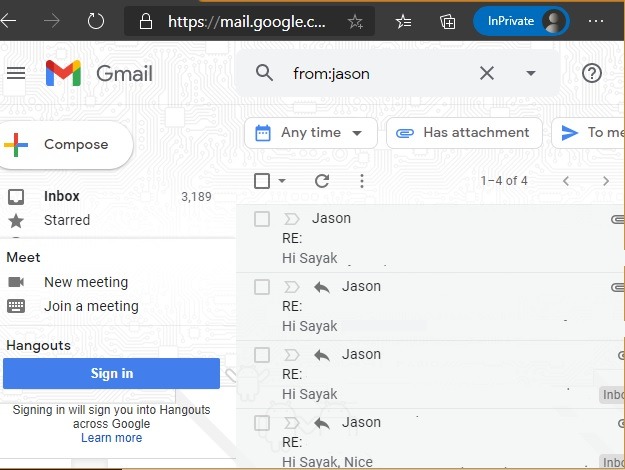This screenshot has width=625, height=470.
Task: Click the Hangouts Sign in button
Action: (x=111, y=374)
